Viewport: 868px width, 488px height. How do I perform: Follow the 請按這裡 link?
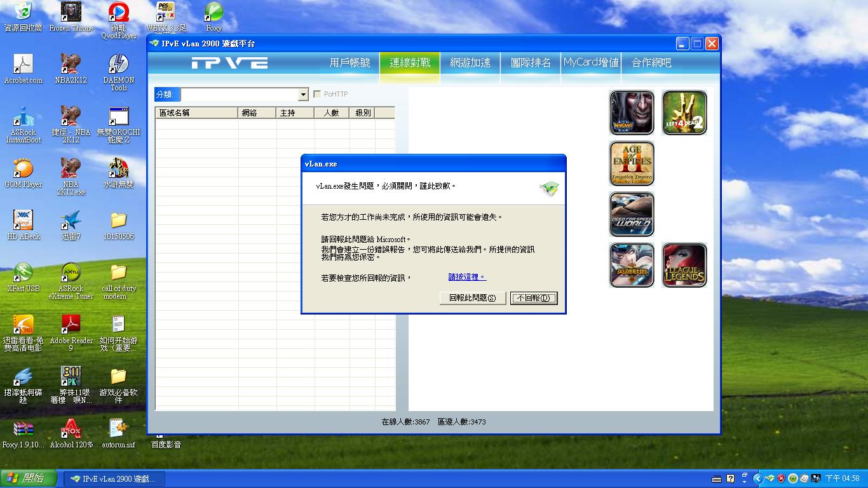(x=466, y=277)
